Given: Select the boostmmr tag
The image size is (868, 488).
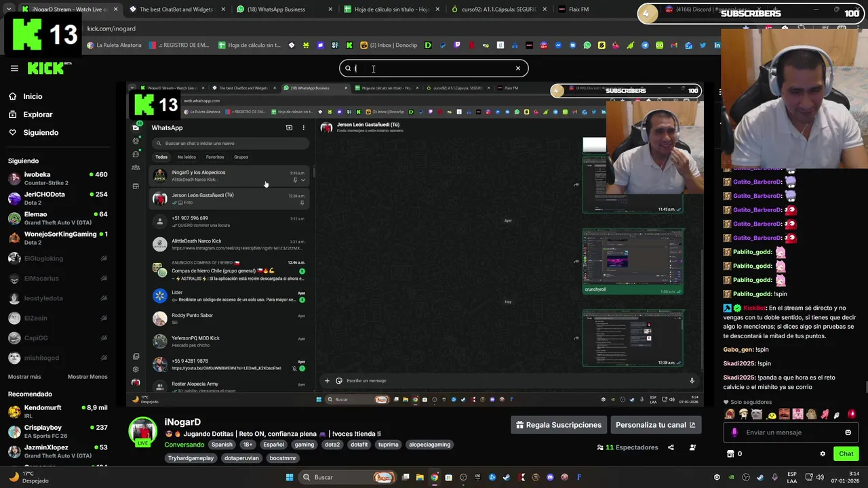Looking at the screenshot, I should (x=283, y=458).
